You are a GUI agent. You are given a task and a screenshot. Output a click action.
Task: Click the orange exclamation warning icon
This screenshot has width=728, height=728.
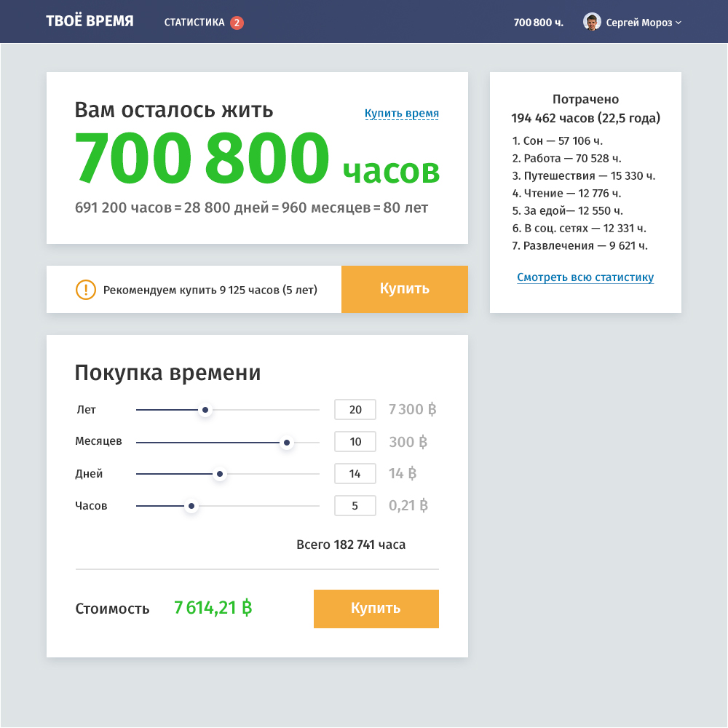click(85, 290)
